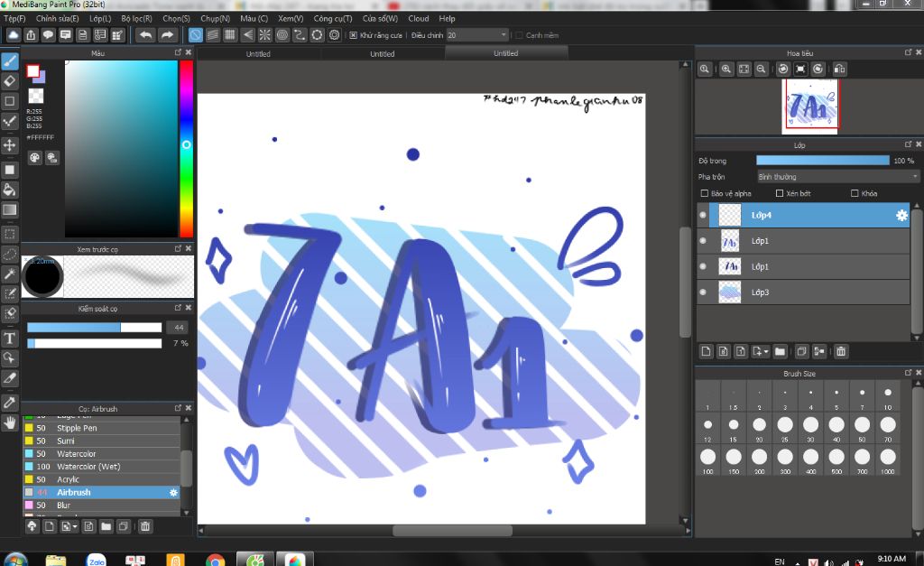The image size is (924, 566).
Task: Open brush add dropdown arrow below brush list
Action: point(75,526)
